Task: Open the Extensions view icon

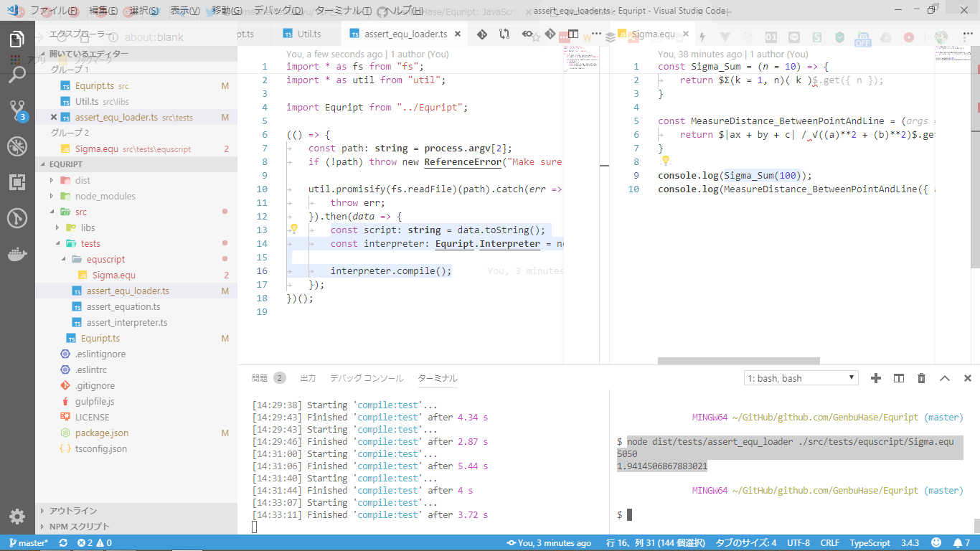Action: (x=17, y=182)
